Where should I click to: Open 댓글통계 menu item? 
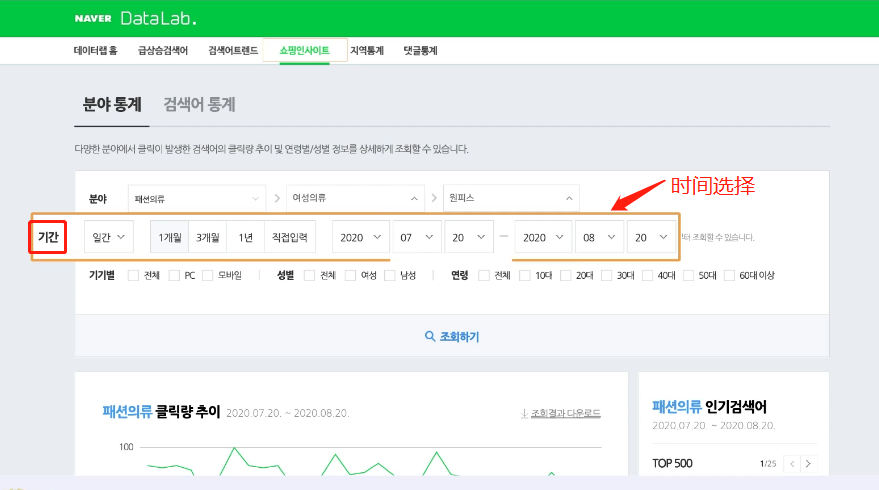[x=420, y=50]
